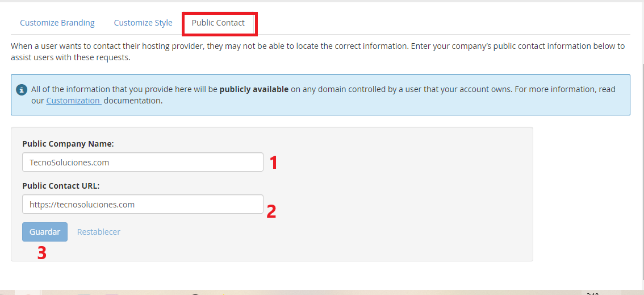Click the Public Company Name label
The height and width of the screenshot is (295, 644).
pyautogui.click(x=68, y=144)
